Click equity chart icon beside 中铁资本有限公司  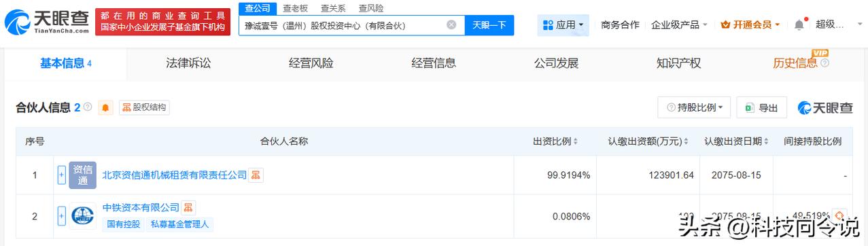(x=188, y=207)
